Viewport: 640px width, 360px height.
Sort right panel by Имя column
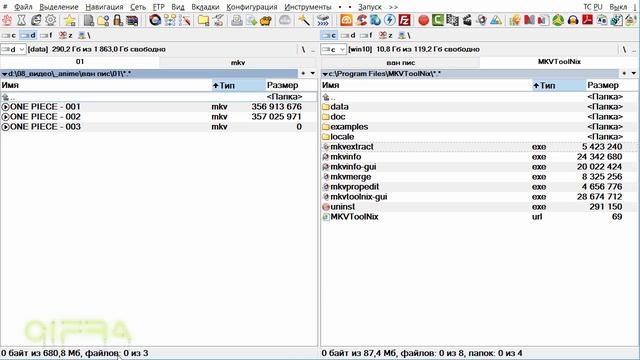point(426,85)
